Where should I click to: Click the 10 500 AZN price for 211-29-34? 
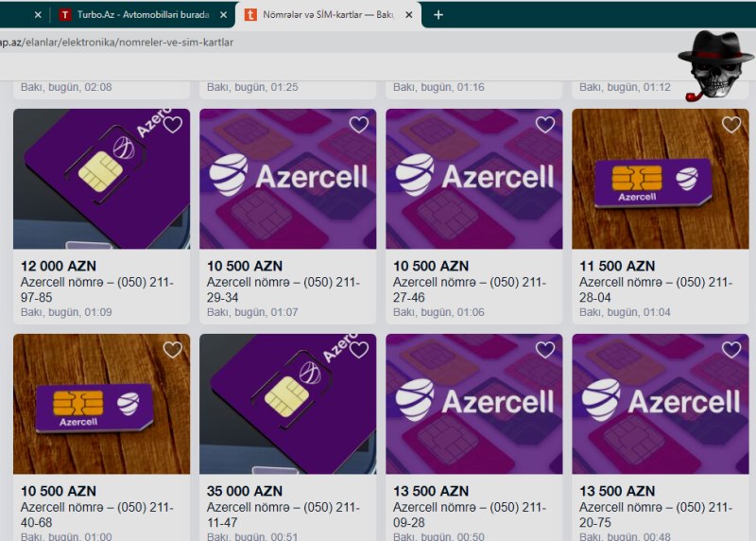pos(245,266)
